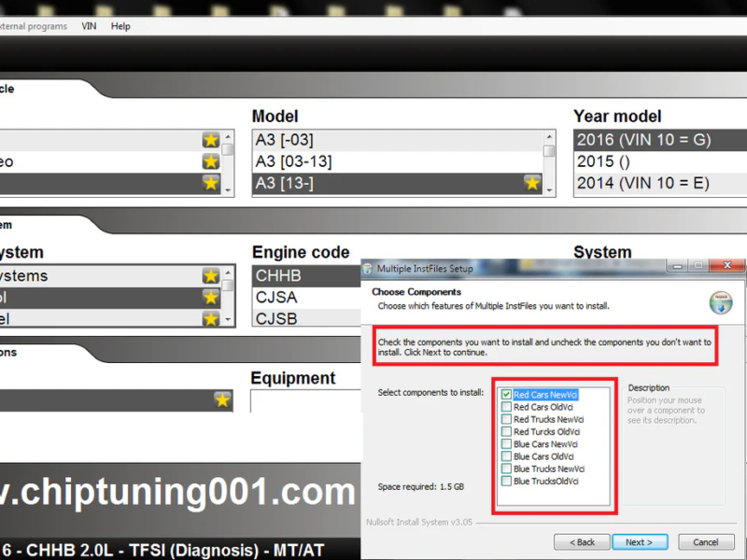Viewport: 747px width, 560px height.
Task: Tick the Red Trucks NewVci checkbox
Action: [x=506, y=420]
